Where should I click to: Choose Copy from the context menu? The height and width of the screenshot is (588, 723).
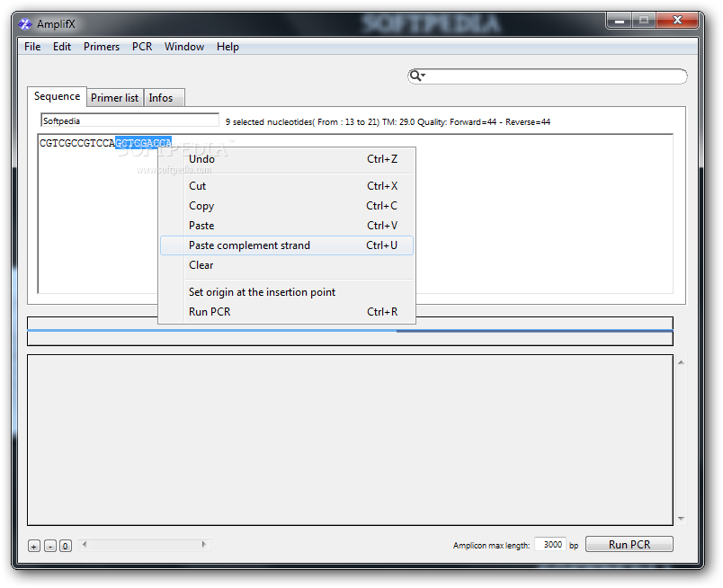click(286, 206)
